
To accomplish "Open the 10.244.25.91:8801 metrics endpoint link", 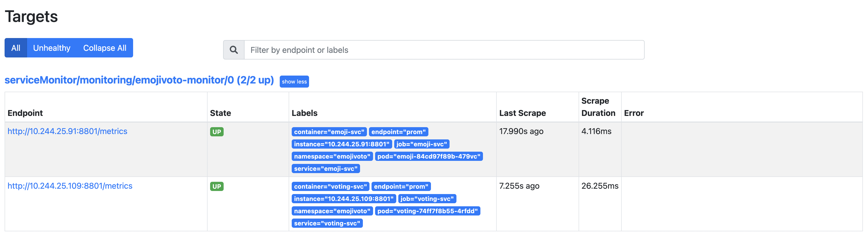I will click(x=67, y=131).
